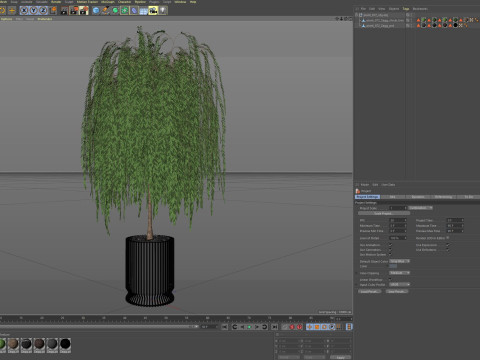Click the timeline ruler near frame 50
The width and height of the screenshot is (480, 360).
(166, 319)
